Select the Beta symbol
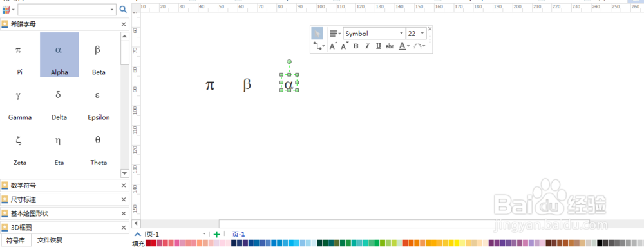Viewport: 644px width, 247px height. (x=99, y=55)
